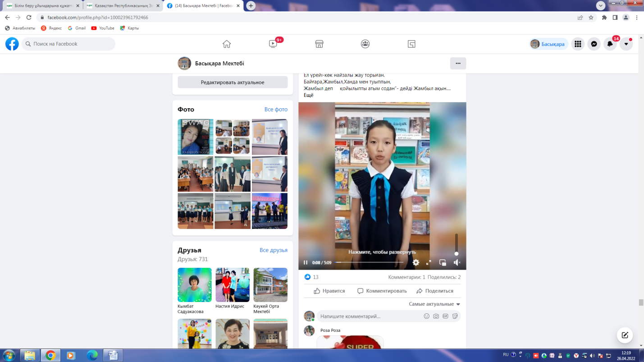Click the Напишите комментарий input field
This screenshot has height=362, width=644.
click(x=370, y=316)
